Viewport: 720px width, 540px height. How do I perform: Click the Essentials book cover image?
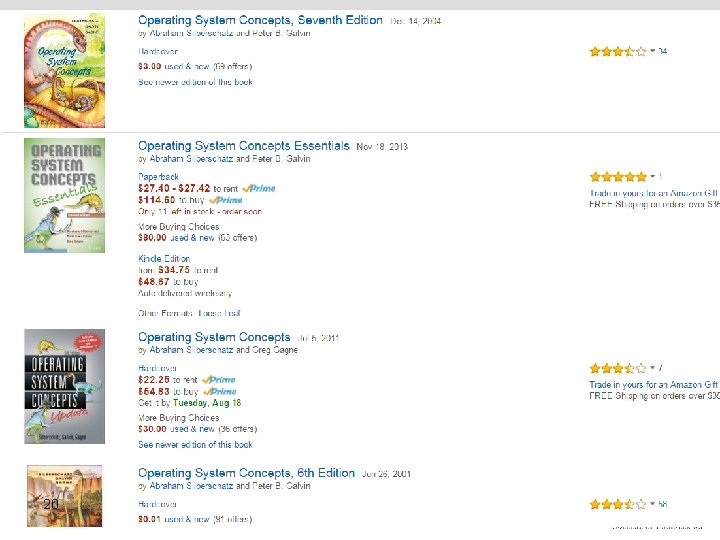point(64,195)
